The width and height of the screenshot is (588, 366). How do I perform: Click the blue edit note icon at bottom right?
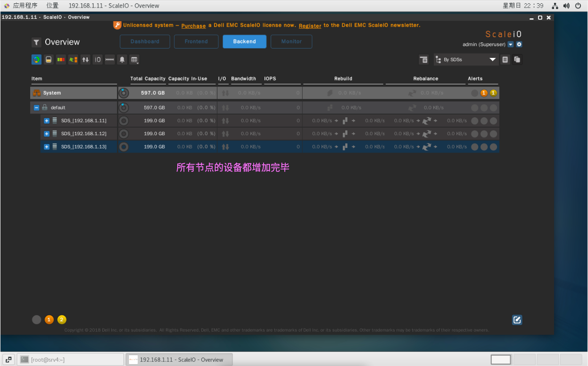pos(517,320)
